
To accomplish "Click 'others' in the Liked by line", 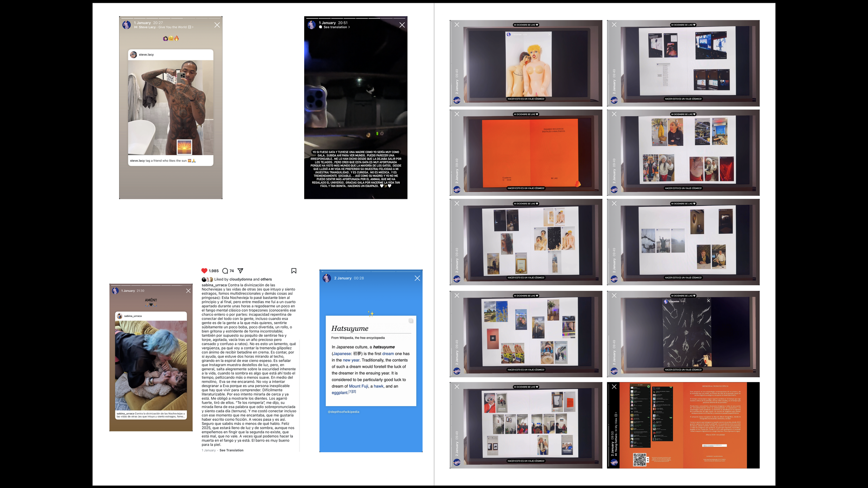I will (x=266, y=279).
